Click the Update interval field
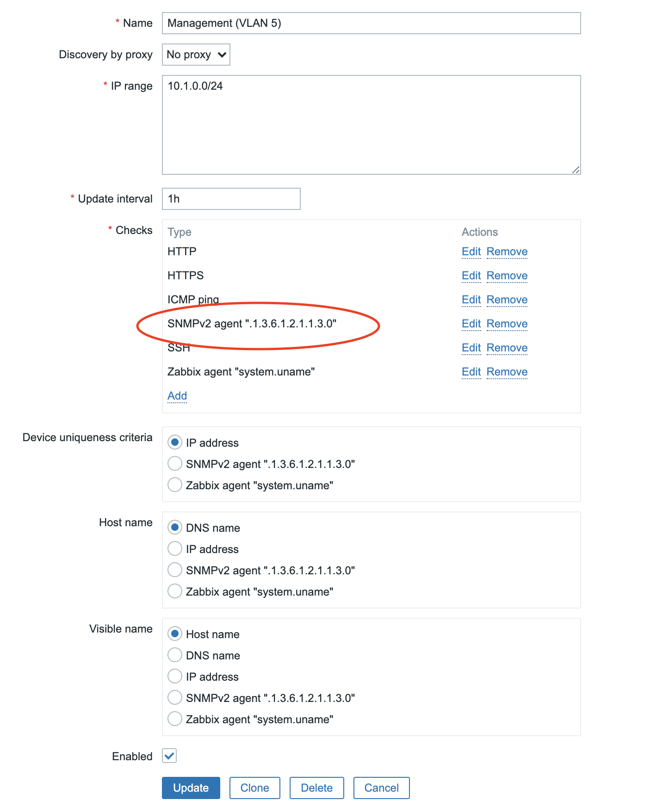The height and width of the screenshot is (812, 669). tap(231, 199)
